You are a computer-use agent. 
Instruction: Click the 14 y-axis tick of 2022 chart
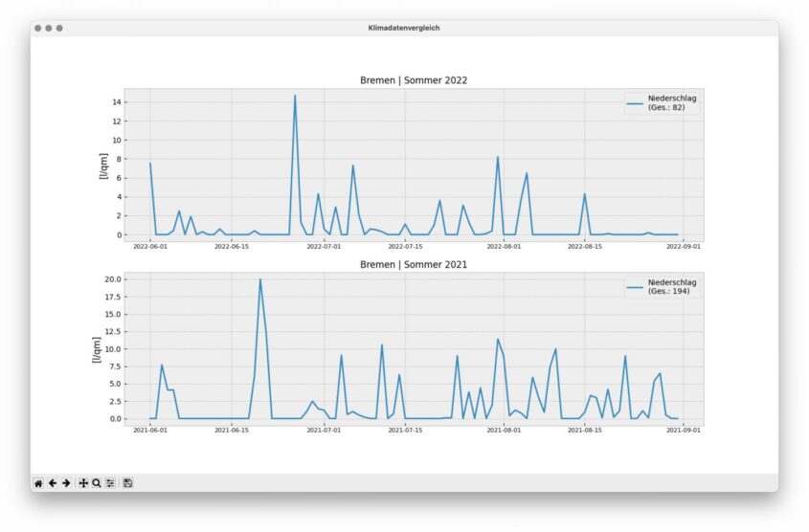[x=116, y=102]
